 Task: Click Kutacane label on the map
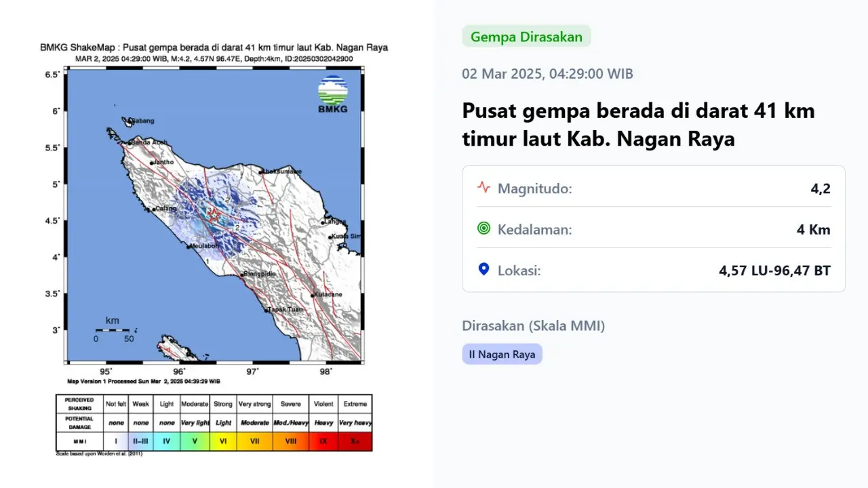click(x=328, y=295)
